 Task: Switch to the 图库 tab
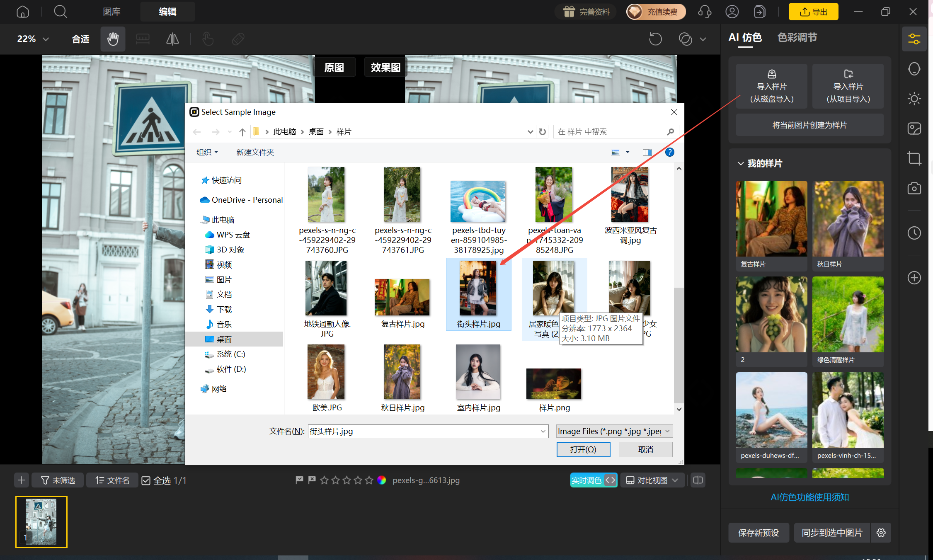[111, 12]
